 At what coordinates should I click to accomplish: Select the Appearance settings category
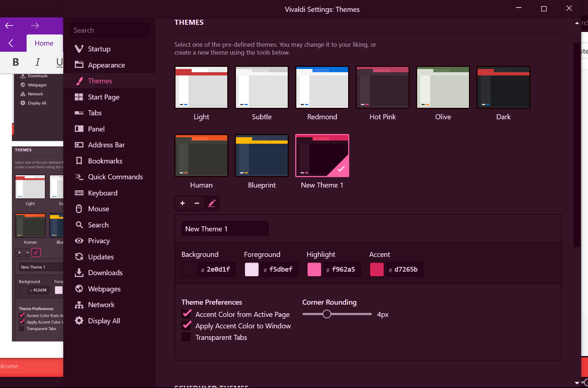106,65
